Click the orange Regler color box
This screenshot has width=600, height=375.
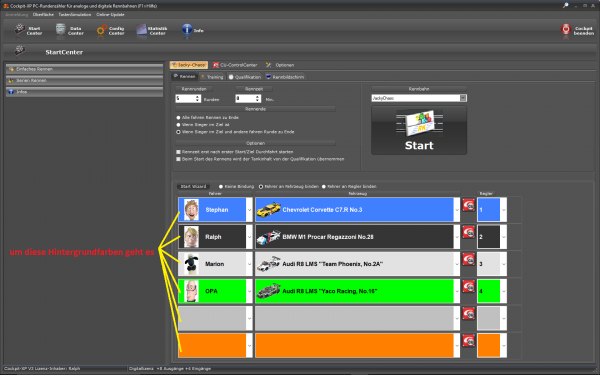pyautogui.click(x=489, y=346)
